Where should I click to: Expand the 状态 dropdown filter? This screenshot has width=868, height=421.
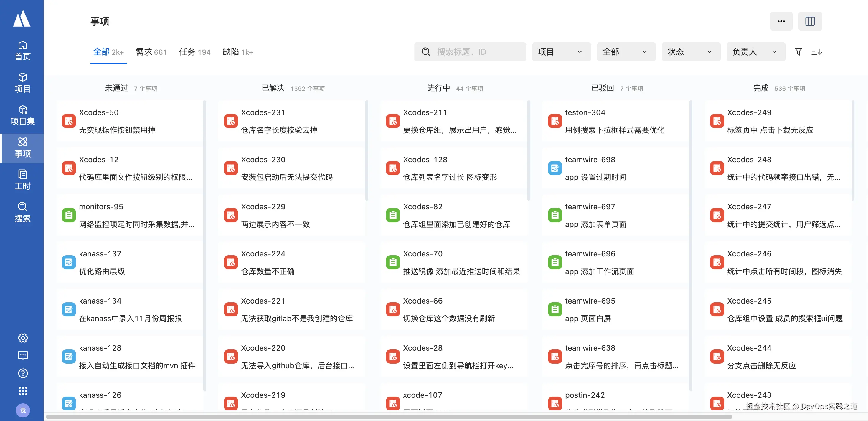coord(691,52)
